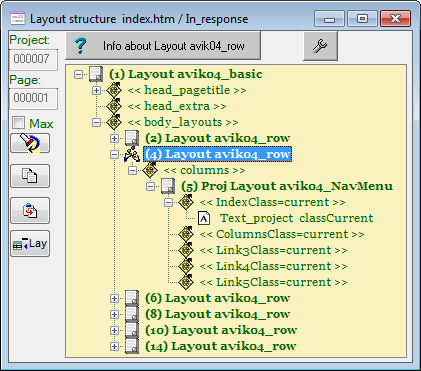Click the diamond icon beside head_extra
421x371 pixels.
tap(114, 106)
